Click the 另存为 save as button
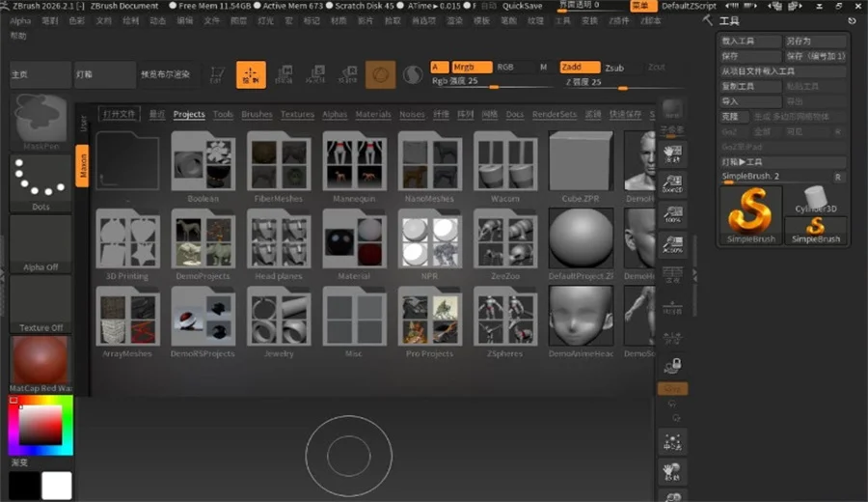The height and width of the screenshot is (502, 868). point(815,41)
